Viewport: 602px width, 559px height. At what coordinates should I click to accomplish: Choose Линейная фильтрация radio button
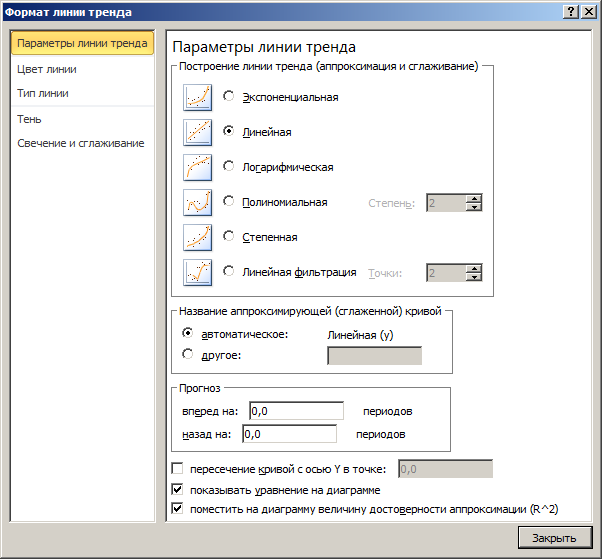pos(228,271)
